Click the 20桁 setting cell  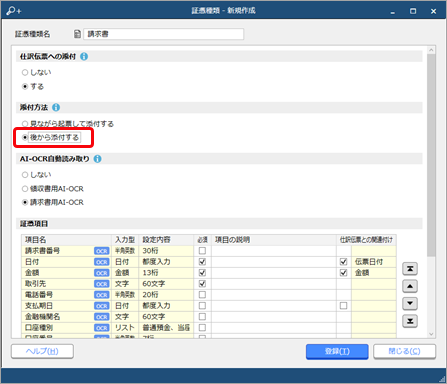pos(166,295)
